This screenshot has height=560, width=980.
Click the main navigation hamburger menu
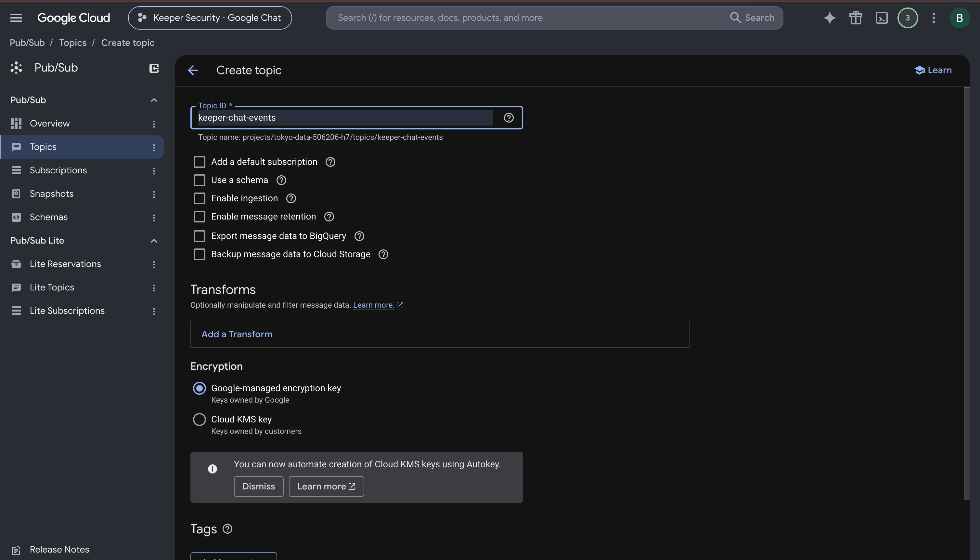click(16, 18)
